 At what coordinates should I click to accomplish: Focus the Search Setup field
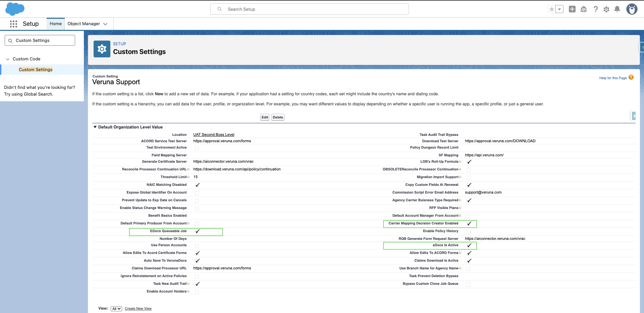[x=310, y=9]
